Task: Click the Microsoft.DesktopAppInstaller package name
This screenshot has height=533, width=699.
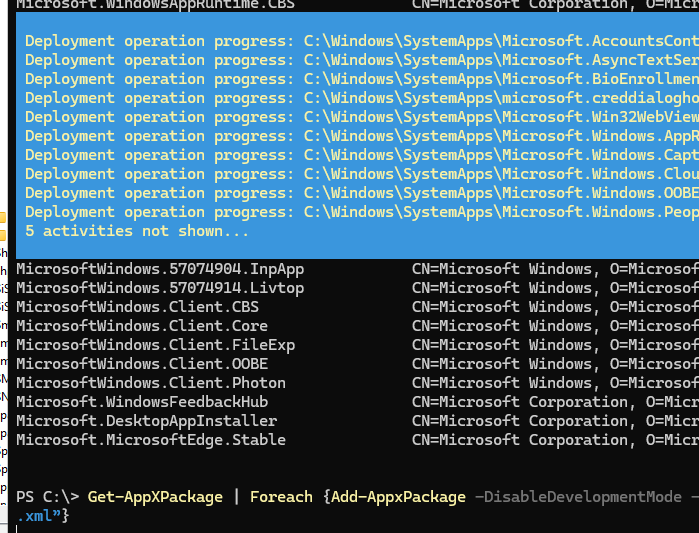Action: click(x=146, y=421)
